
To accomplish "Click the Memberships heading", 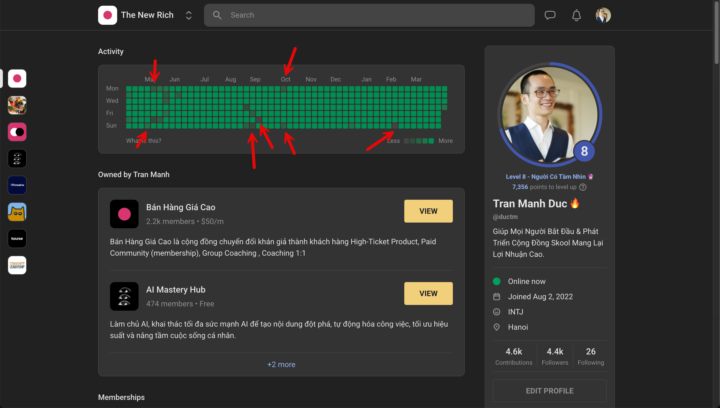I will pos(121,397).
